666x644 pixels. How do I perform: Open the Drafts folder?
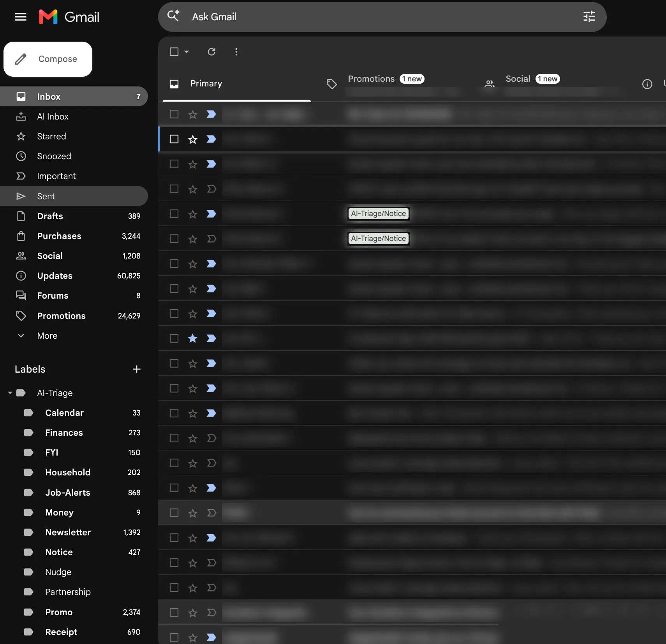point(74,216)
